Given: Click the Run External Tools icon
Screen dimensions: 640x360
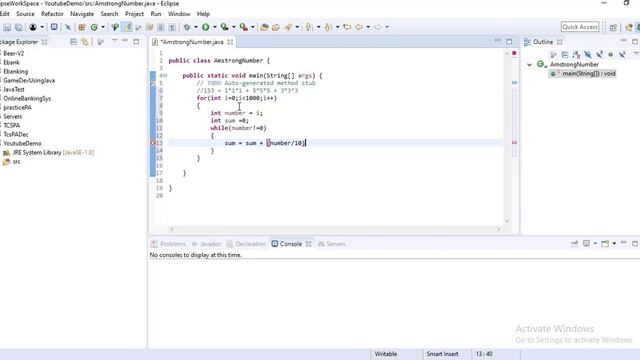Looking at the screenshot, I should coord(243,27).
